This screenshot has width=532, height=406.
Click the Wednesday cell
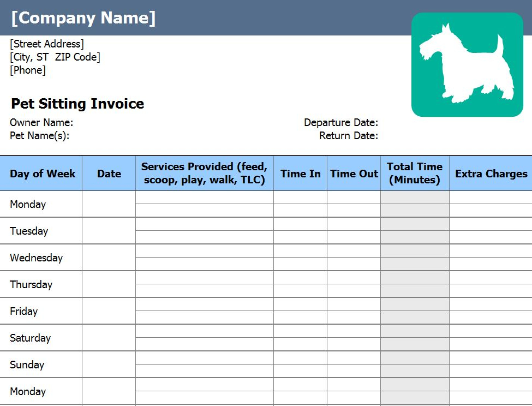coord(41,258)
